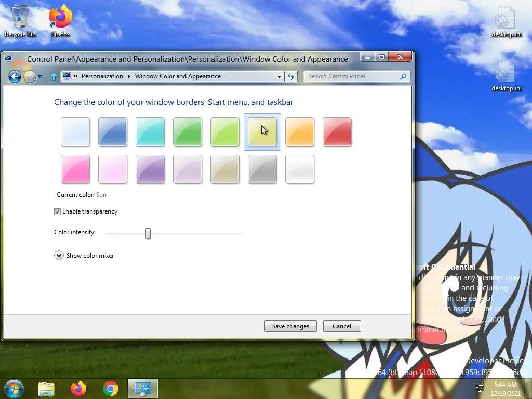Click the Current color: Sun label

click(82, 195)
